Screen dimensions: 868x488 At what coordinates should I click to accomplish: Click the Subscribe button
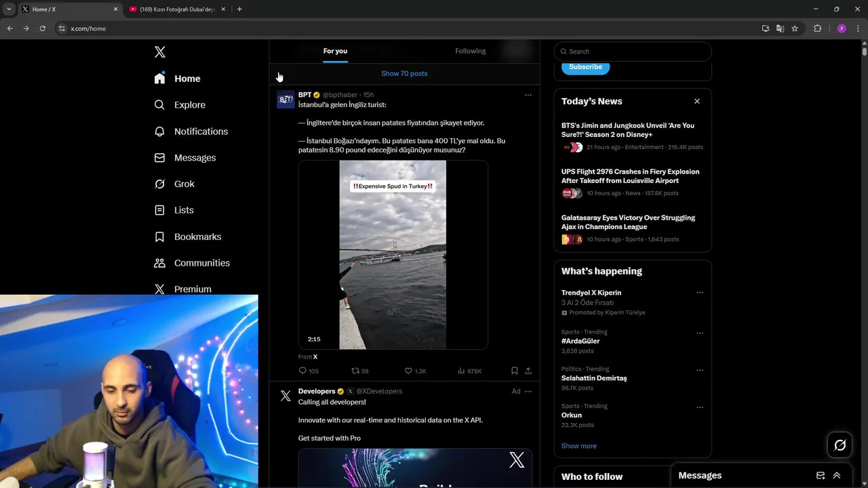point(585,67)
